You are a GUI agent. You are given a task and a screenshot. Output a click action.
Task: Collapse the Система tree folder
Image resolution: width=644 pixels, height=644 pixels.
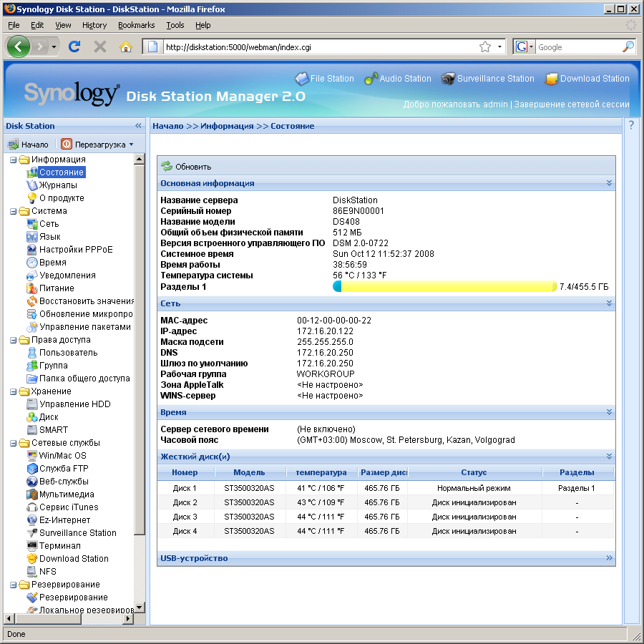[13, 211]
